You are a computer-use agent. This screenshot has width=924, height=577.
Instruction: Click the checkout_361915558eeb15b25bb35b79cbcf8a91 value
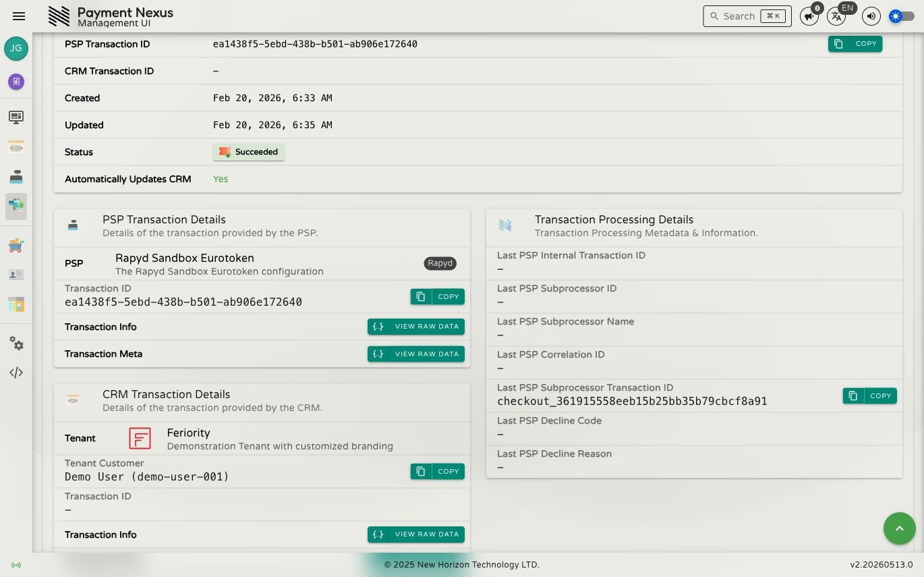click(632, 401)
